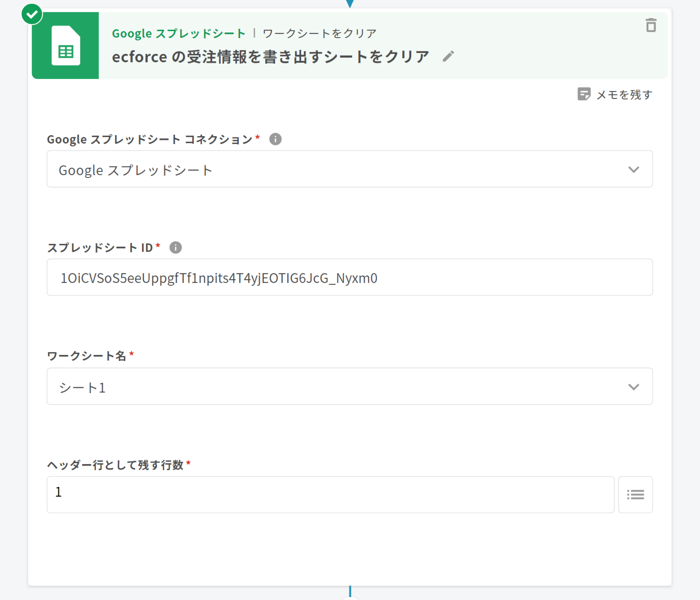This screenshot has height=600, width=700.
Task: Click the step title ecforce の受注情報を書き出すシートをクリア
Action: point(270,57)
